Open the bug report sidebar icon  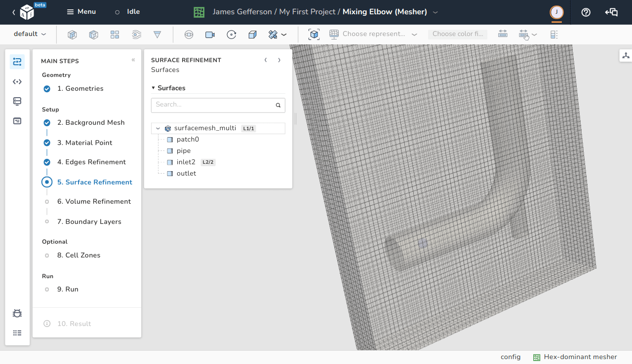coord(17,313)
